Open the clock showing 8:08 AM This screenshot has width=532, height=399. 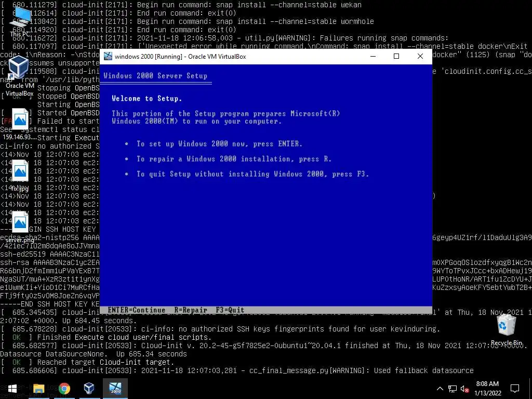[487, 389]
